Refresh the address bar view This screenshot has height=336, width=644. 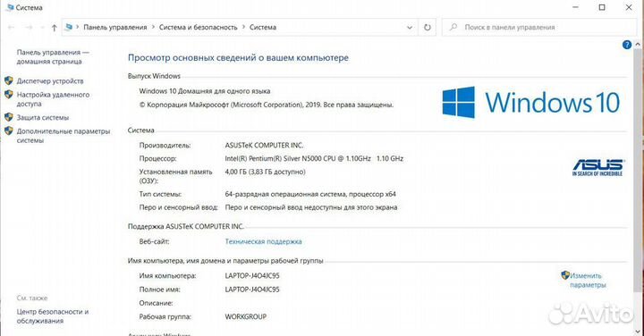point(428,28)
